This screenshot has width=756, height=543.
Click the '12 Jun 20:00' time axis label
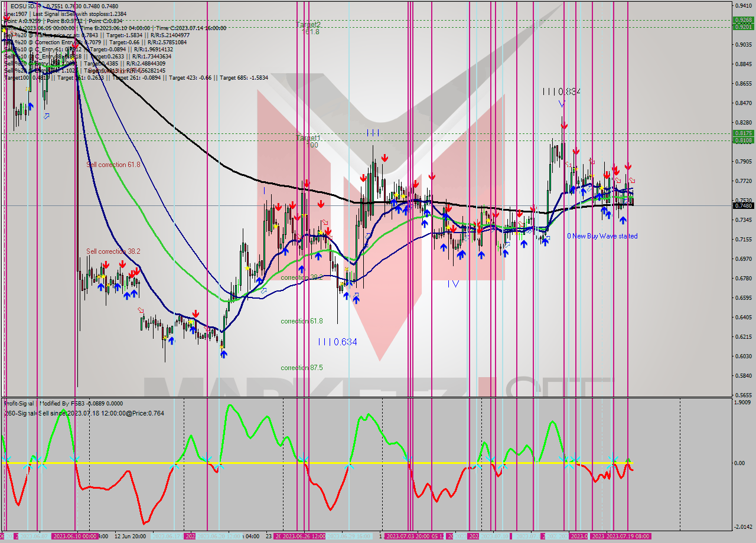[130, 536]
